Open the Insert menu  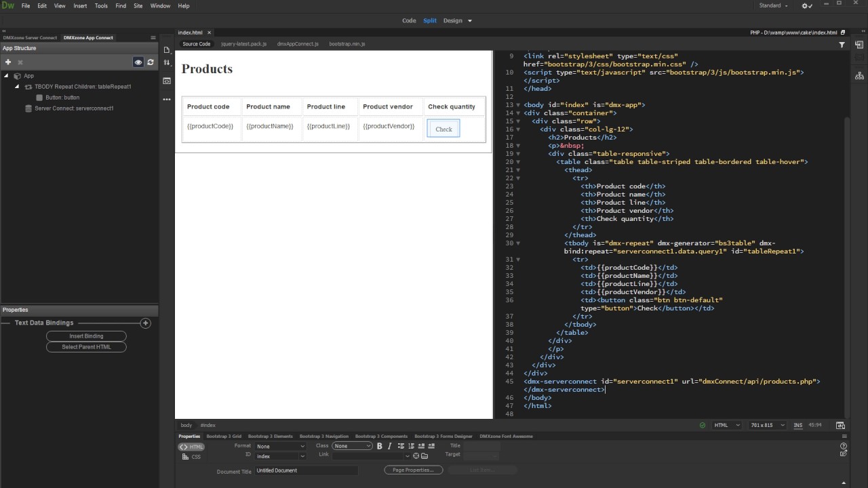coord(80,5)
